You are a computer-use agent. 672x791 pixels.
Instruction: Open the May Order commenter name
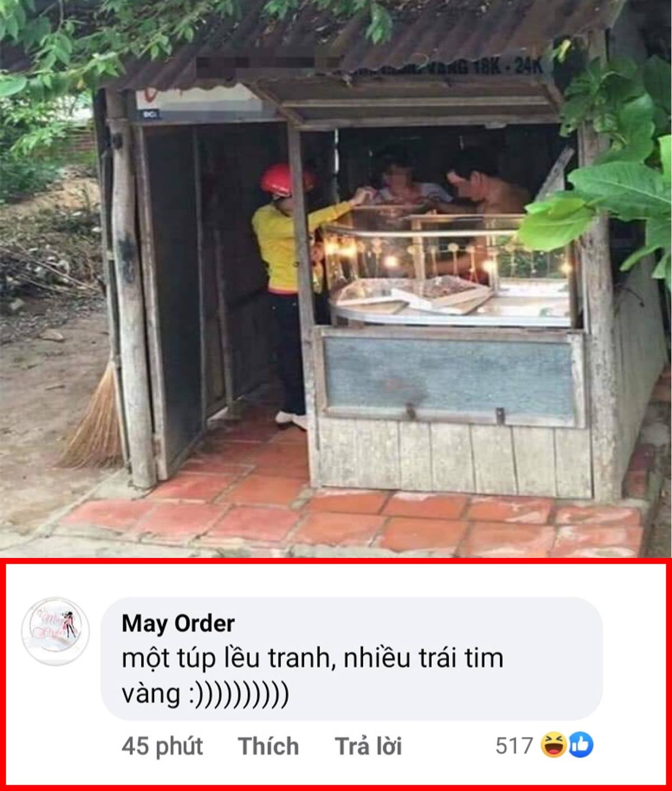pos(178,623)
